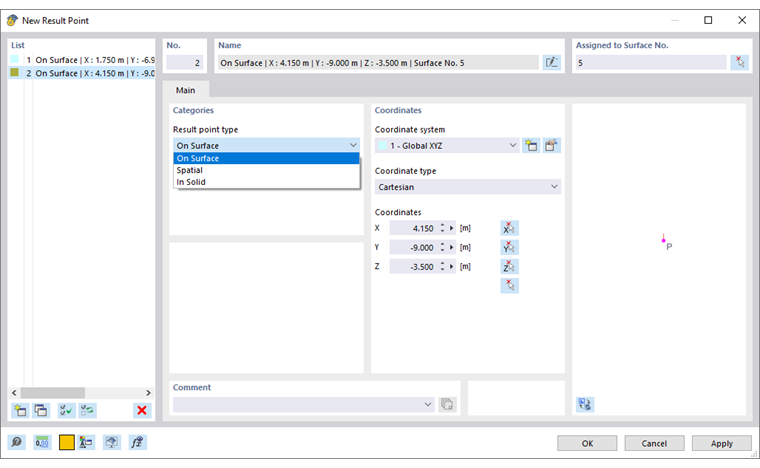
Task: Click the olive swatch of list item 2
Action: click(x=15, y=72)
